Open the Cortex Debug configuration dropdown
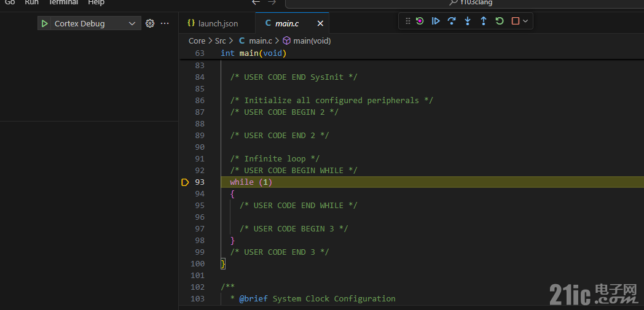The image size is (644, 310). pyautogui.click(x=95, y=23)
